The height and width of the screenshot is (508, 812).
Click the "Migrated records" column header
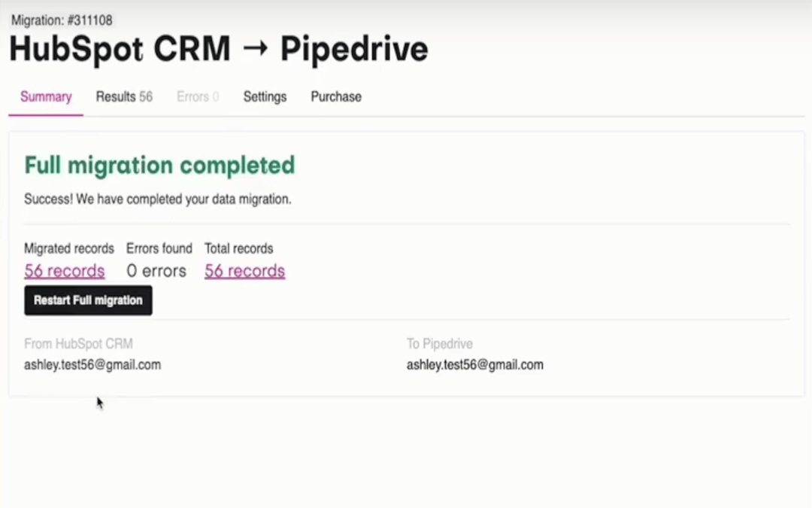pyautogui.click(x=68, y=248)
